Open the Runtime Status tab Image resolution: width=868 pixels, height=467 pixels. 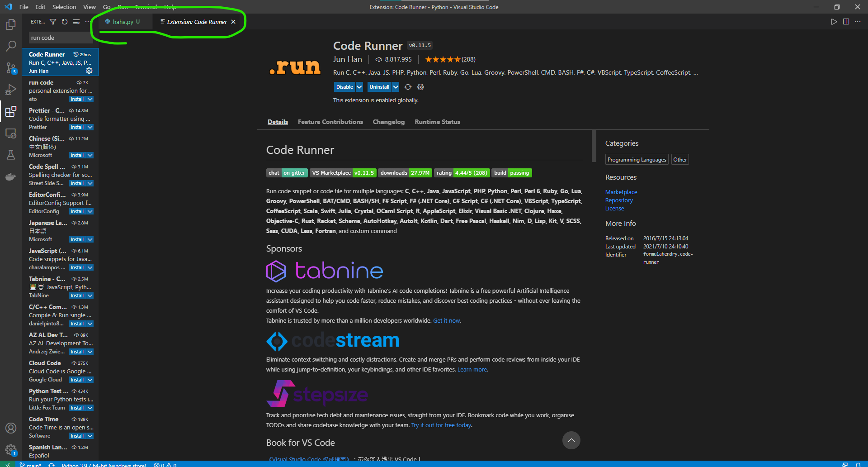click(438, 122)
